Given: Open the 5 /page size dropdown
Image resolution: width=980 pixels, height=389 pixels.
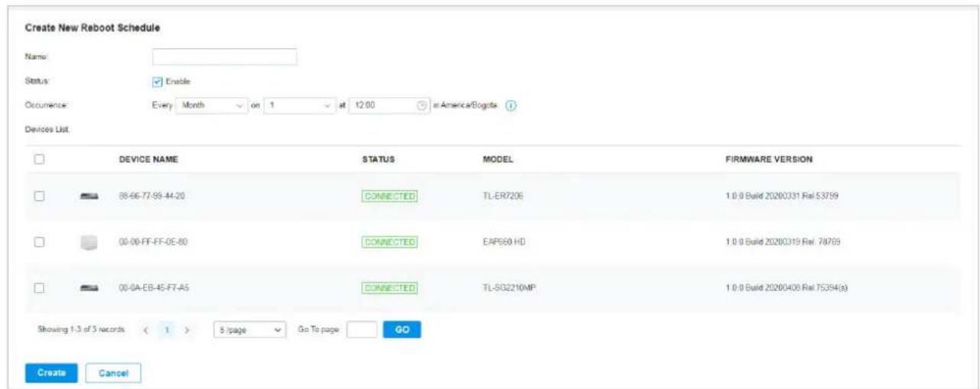Looking at the screenshot, I should [x=249, y=330].
